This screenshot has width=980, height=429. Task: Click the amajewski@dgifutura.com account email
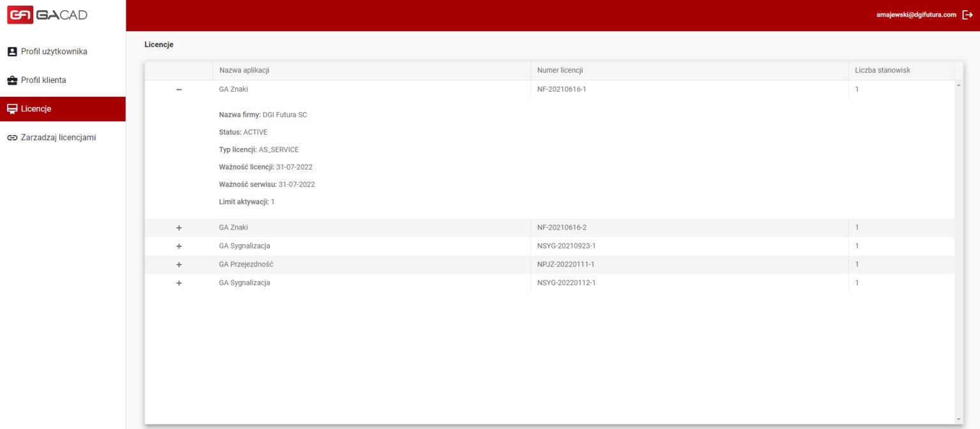916,15
